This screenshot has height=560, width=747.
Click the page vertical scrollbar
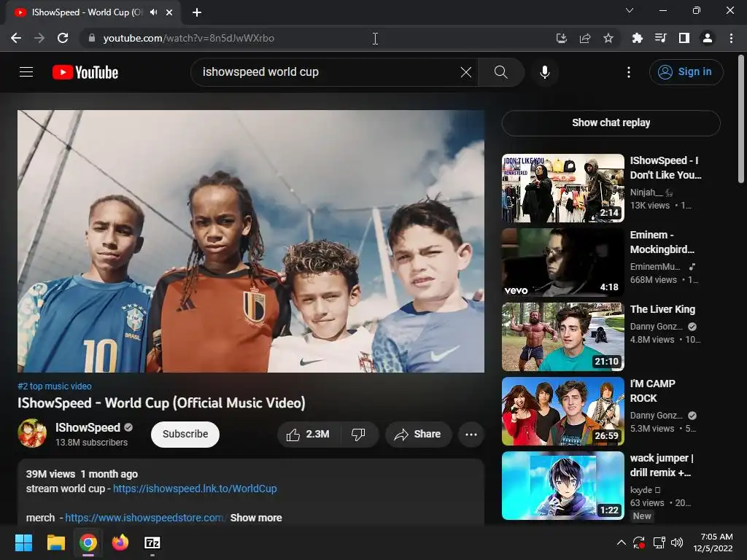(741, 119)
